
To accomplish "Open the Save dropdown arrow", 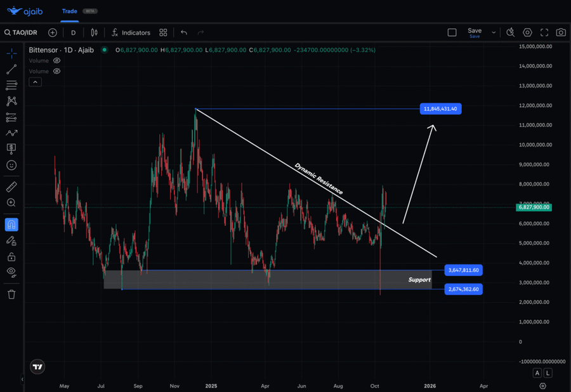I will tap(494, 32).
